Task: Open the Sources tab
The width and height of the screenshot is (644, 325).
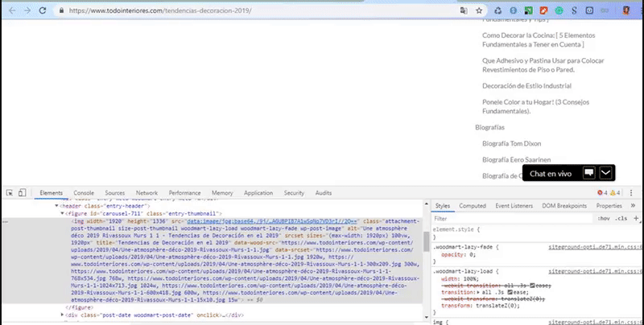Action: point(114,193)
